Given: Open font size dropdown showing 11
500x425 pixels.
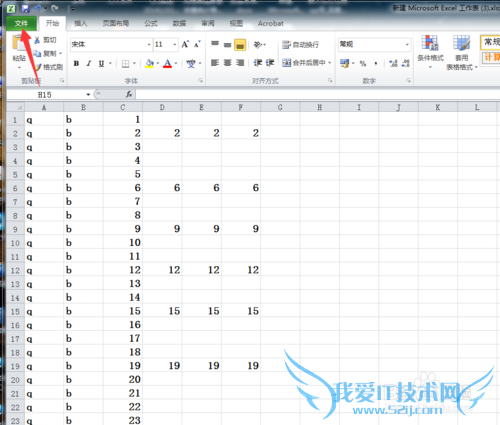Looking at the screenshot, I should pos(174,44).
